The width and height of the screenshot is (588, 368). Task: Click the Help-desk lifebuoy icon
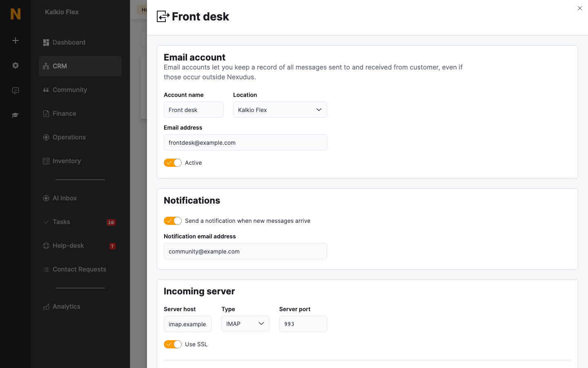[46, 246]
